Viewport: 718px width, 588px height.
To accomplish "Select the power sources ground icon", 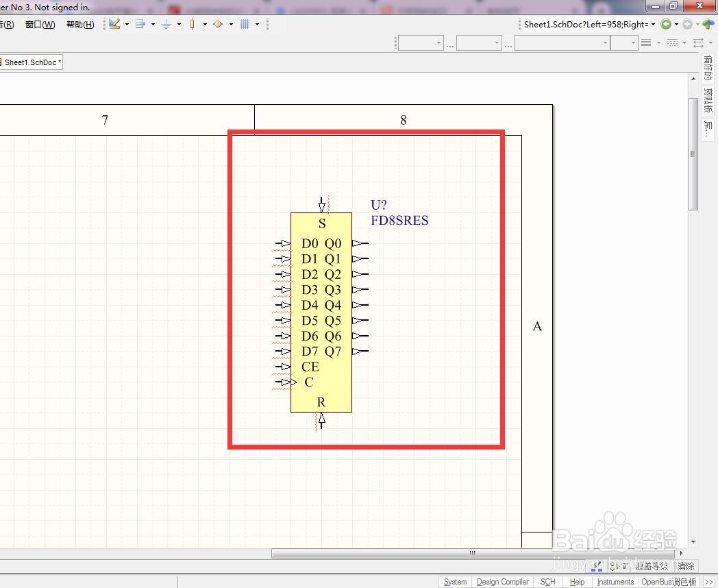I will [166, 24].
